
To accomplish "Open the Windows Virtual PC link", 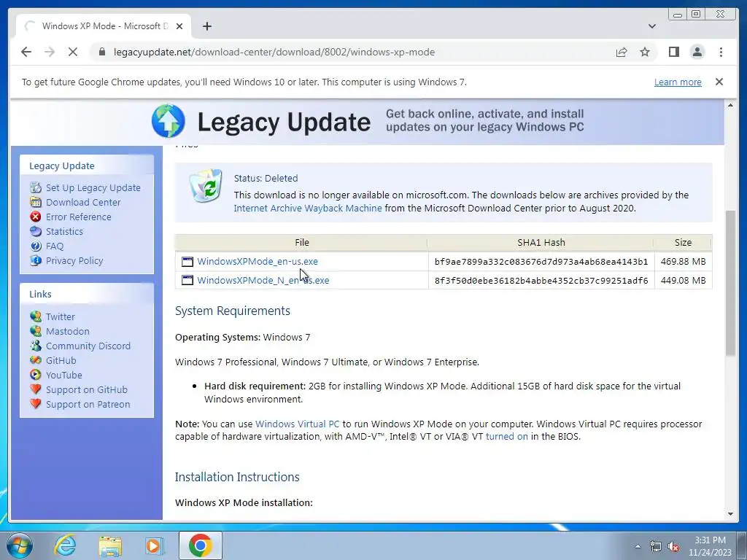I will point(298,424).
